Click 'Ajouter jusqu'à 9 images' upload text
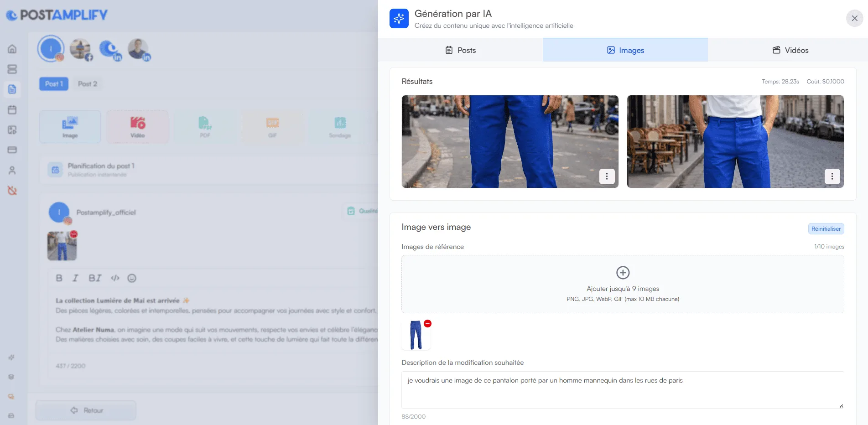 [623, 289]
